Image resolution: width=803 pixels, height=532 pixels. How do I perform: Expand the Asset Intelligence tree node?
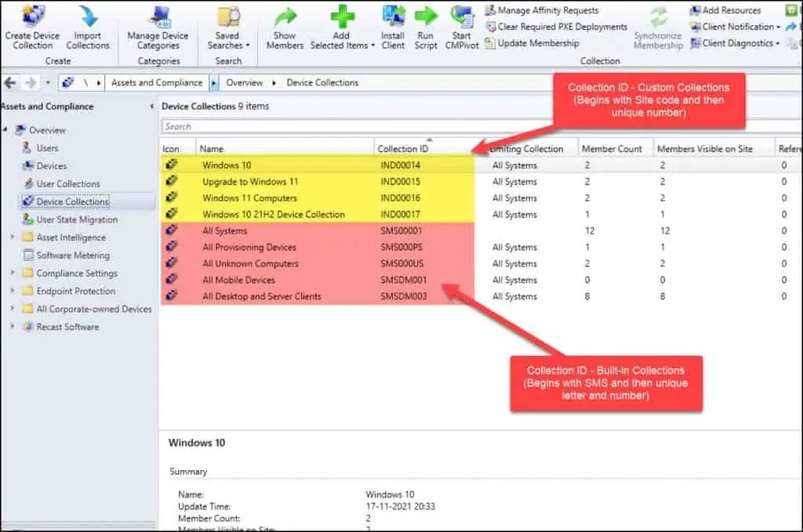point(13,237)
